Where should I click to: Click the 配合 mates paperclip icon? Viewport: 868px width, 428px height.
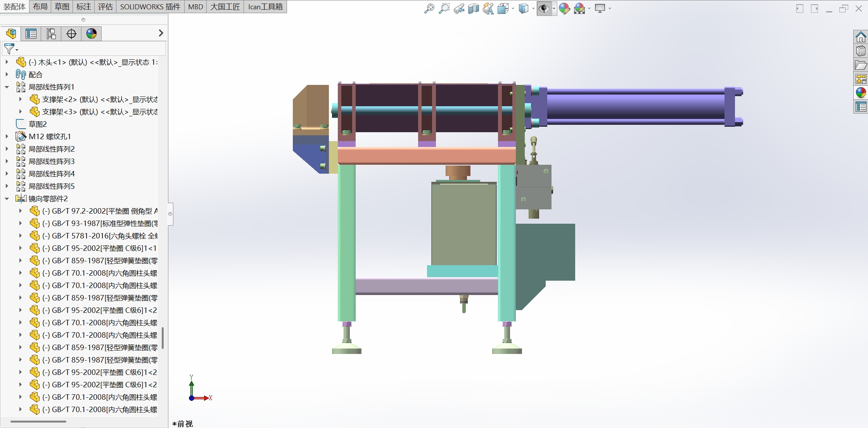tap(21, 74)
